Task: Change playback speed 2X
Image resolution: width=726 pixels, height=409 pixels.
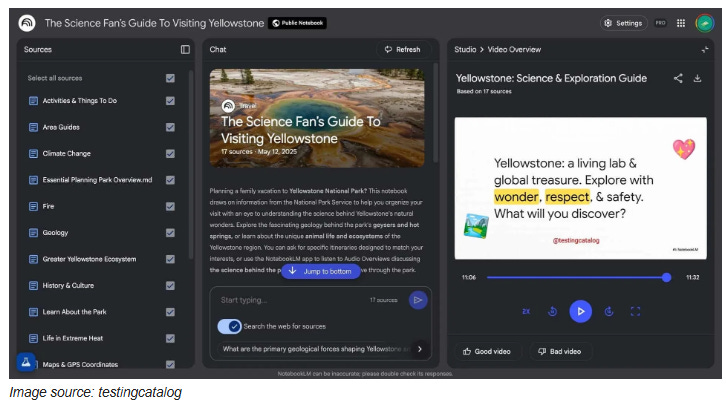Action: 526,311
